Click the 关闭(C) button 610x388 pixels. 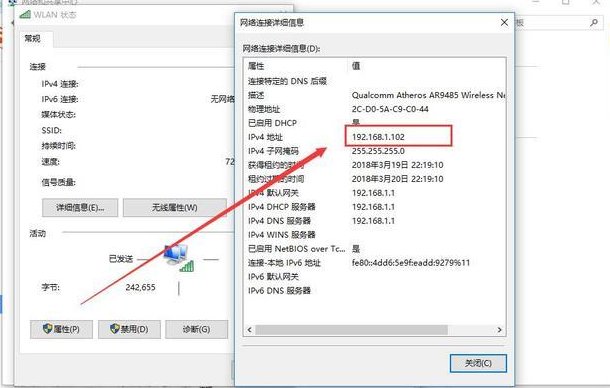[x=478, y=363]
